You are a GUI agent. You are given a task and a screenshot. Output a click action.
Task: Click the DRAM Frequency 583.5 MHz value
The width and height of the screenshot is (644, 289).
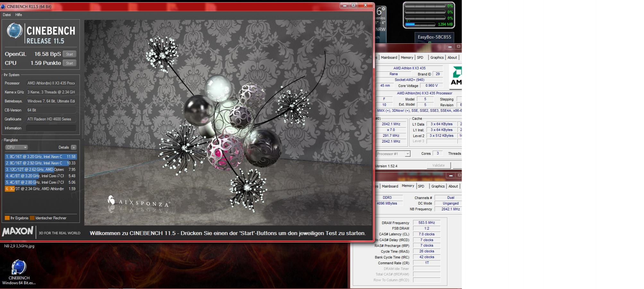(426, 223)
